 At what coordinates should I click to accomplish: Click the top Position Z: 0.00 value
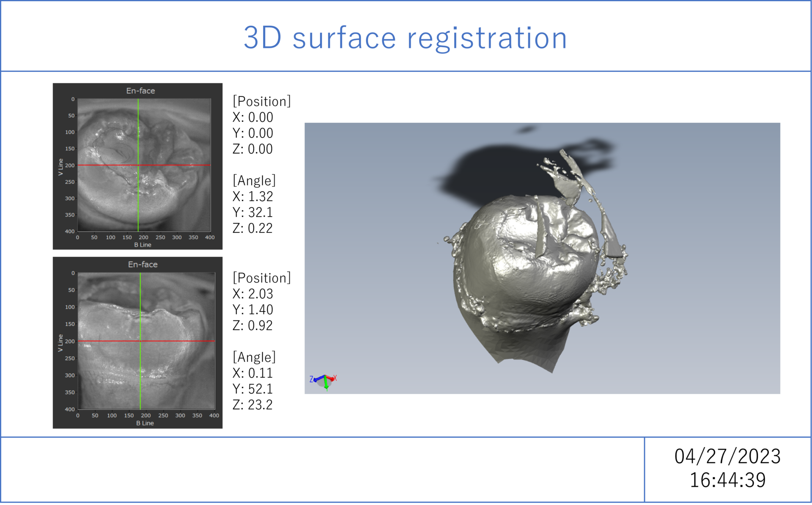252,149
